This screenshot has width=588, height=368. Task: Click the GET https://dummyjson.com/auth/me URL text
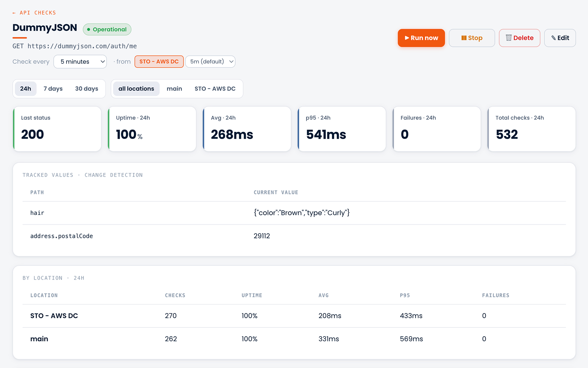pyautogui.click(x=74, y=46)
